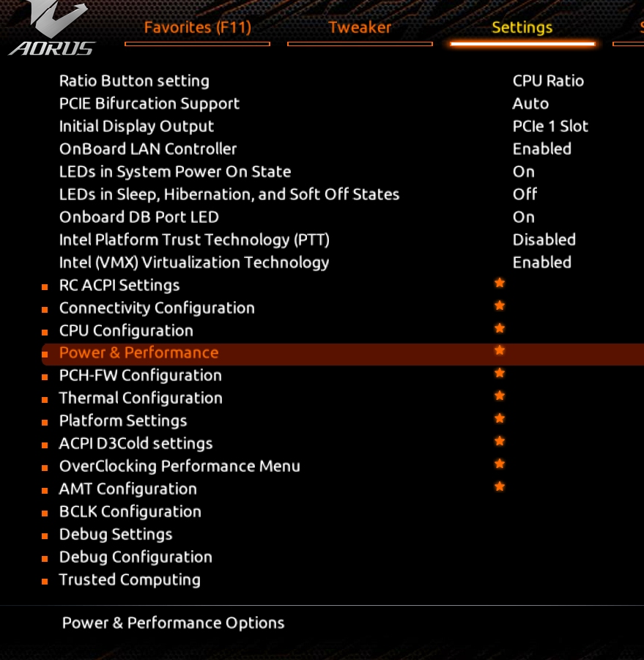The width and height of the screenshot is (644, 660).
Task: Open the PCIE Bifurcation Support Auto dropdown
Action: tap(530, 104)
